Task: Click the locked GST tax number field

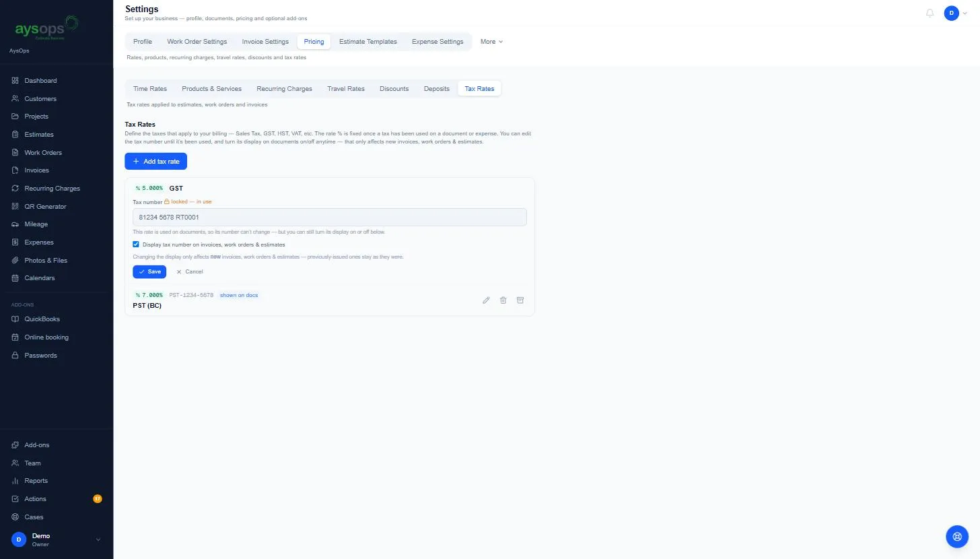Action: [330, 217]
